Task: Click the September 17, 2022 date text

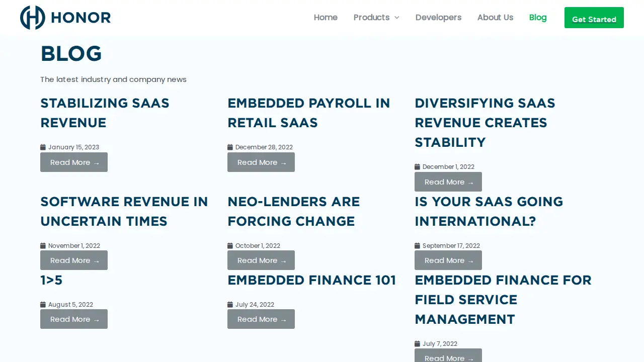Action: click(451, 246)
